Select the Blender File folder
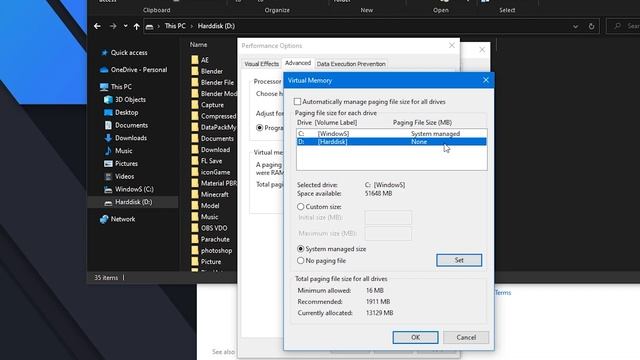This screenshot has width=640, height=360. [x=217, y=82]
